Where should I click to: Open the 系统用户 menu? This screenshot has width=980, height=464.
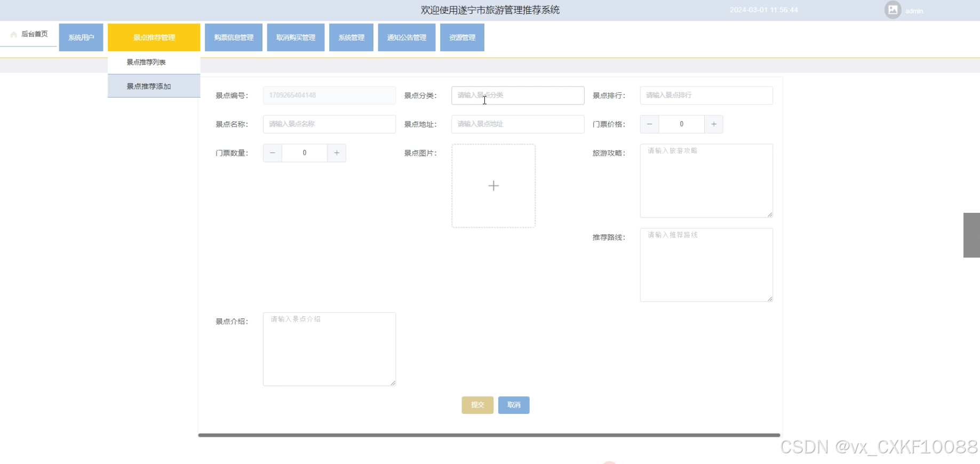81,37
